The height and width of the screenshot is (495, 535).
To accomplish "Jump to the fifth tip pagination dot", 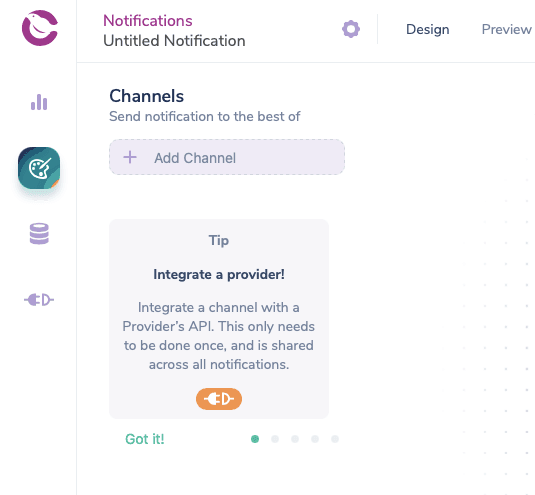I will click(335, 439).
